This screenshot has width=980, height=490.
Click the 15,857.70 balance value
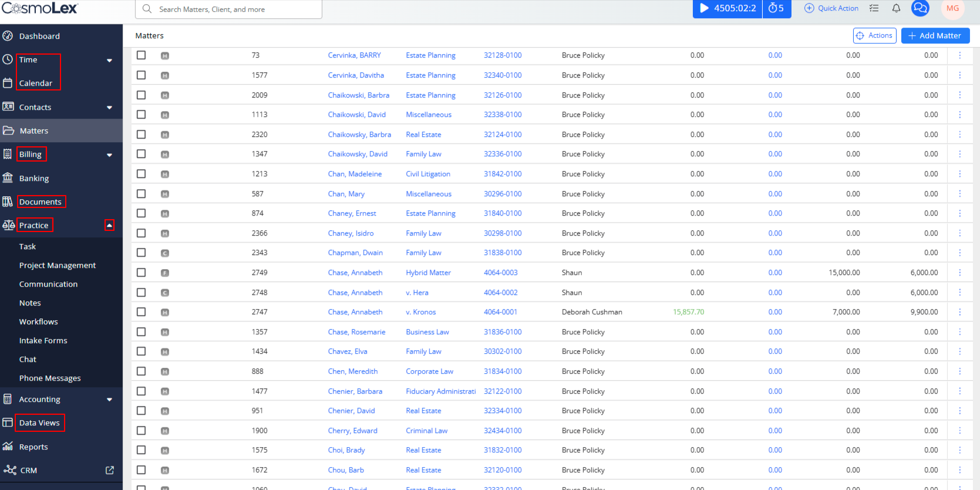point(688,312)
